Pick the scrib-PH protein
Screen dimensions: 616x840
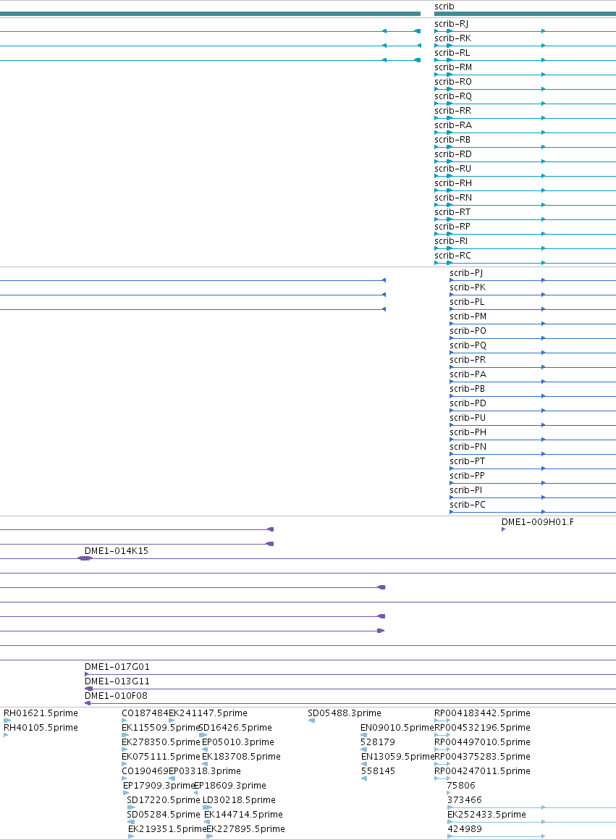pyautogui.click(x=468, y=432)
